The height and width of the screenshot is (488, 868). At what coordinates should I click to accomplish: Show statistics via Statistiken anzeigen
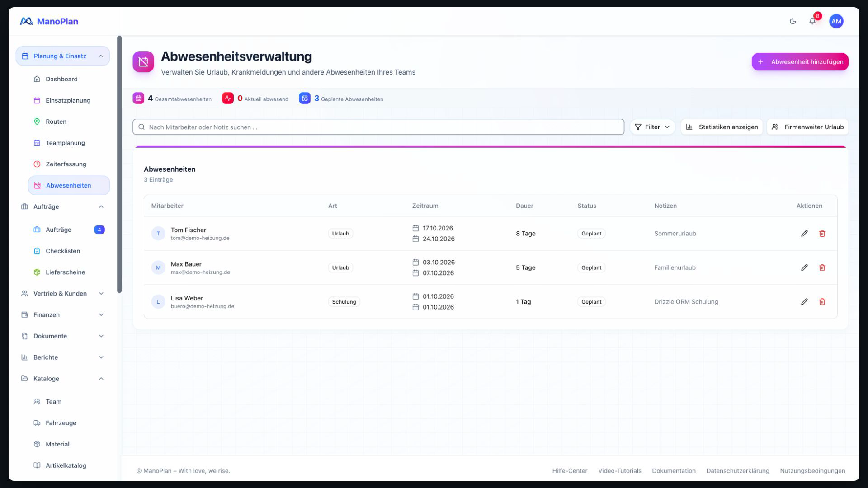pyautogui.click(x=722, y=127)
